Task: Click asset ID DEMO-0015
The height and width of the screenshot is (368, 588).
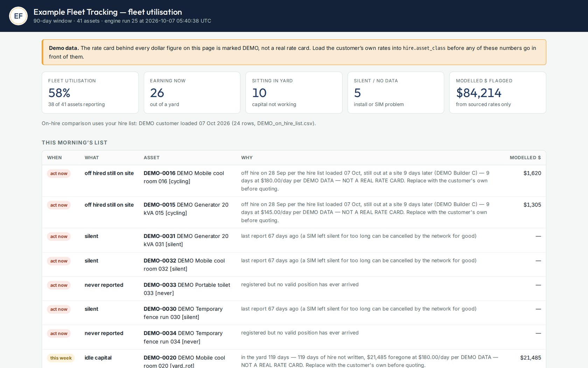Action: tap(160, 205)
